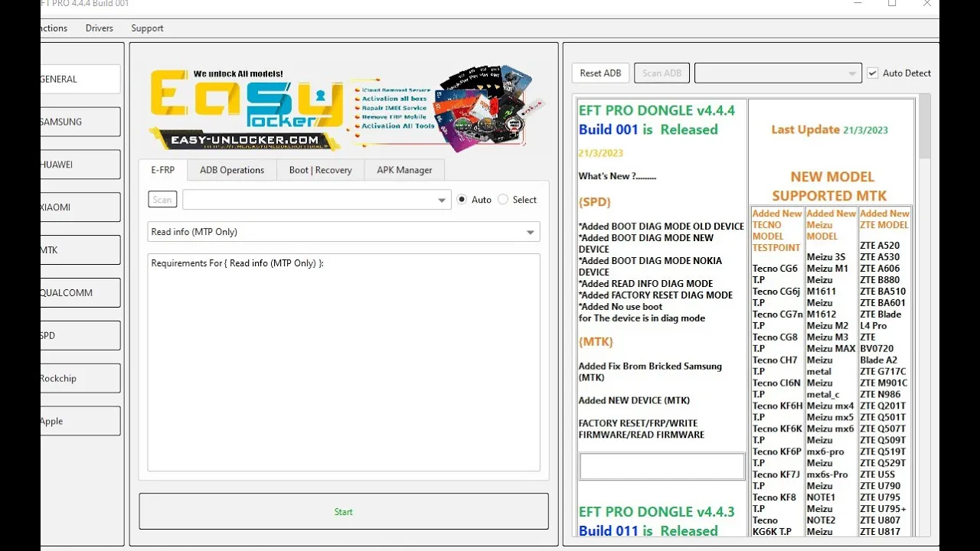Viewport: 980px width, 551px height.
Task: Click 'Meizu MAX' in model list
Action: tap(831, 349)
